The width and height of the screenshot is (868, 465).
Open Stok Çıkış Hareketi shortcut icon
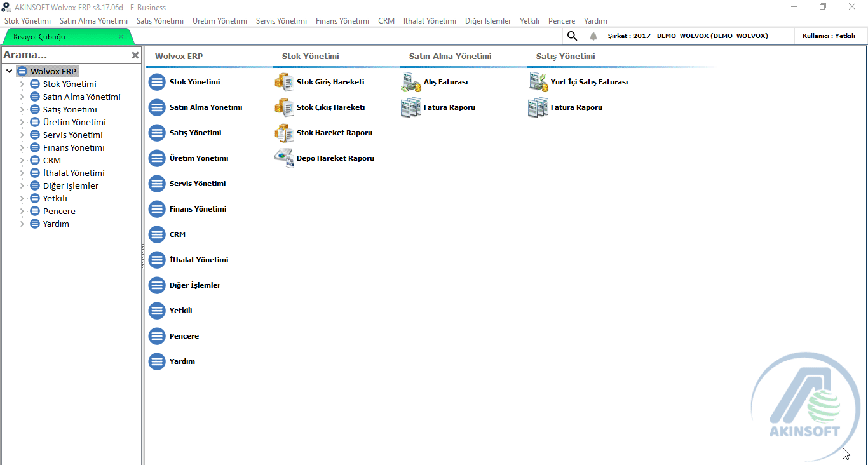click(x=283, y=107)
